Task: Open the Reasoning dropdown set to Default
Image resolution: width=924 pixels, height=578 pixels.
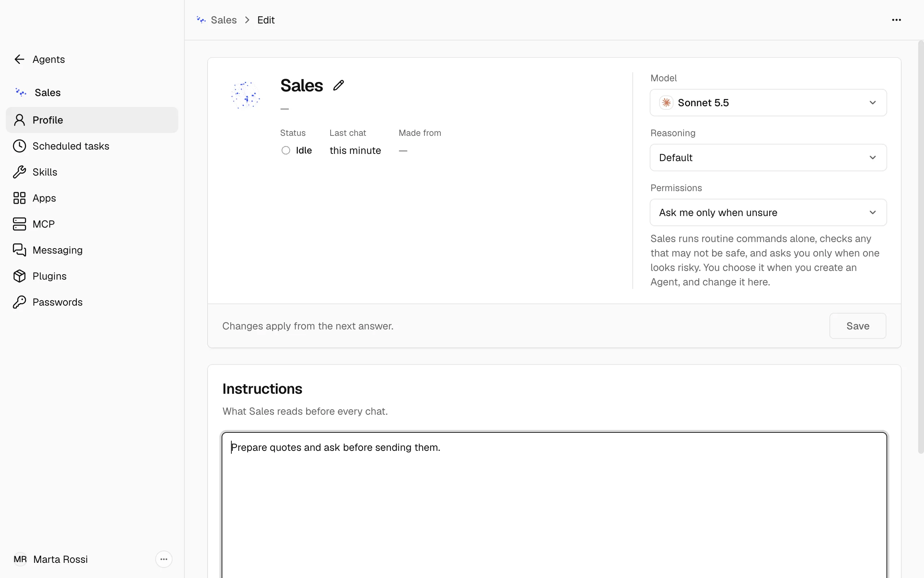Action: click(768, 158)
